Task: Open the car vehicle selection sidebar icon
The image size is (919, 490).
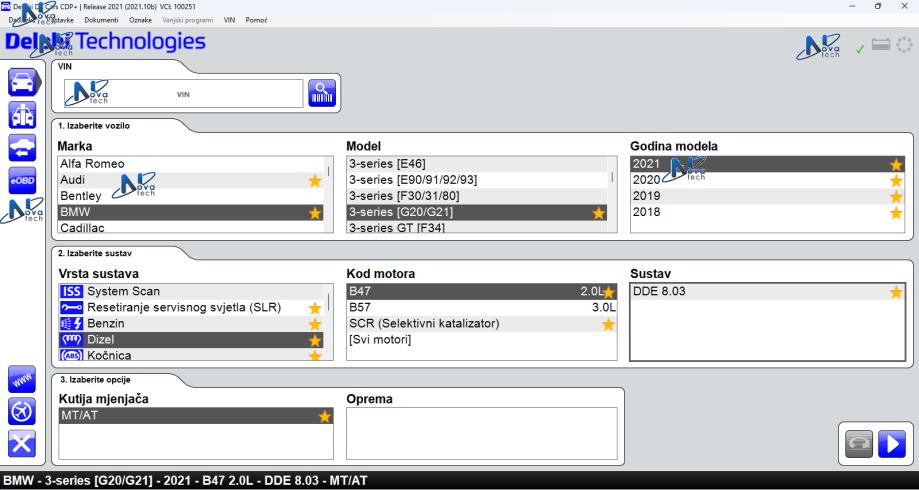Action: pos(22,82)
